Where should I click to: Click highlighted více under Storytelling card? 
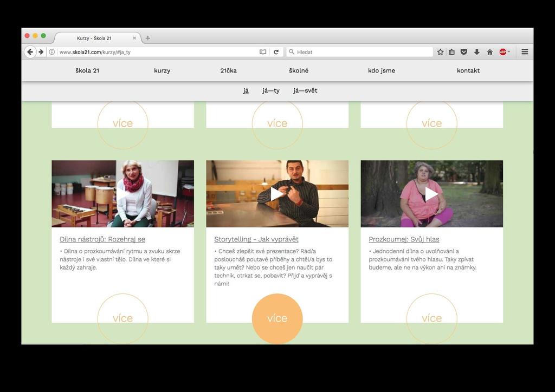click(x=277, y=318)
